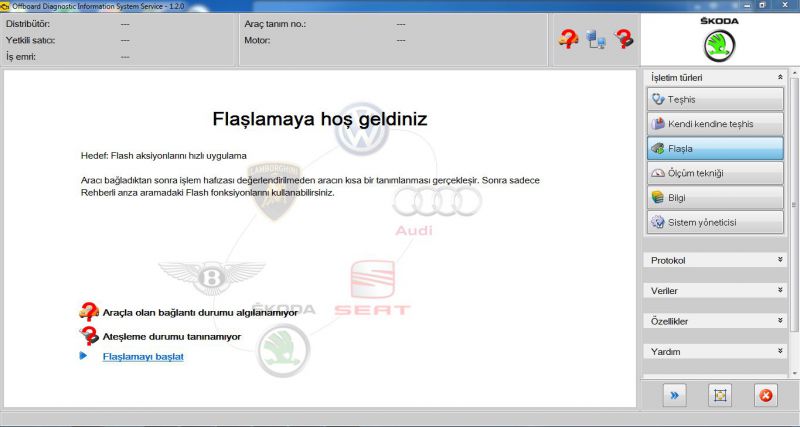Click the network connection icon in header

(595, 39)
